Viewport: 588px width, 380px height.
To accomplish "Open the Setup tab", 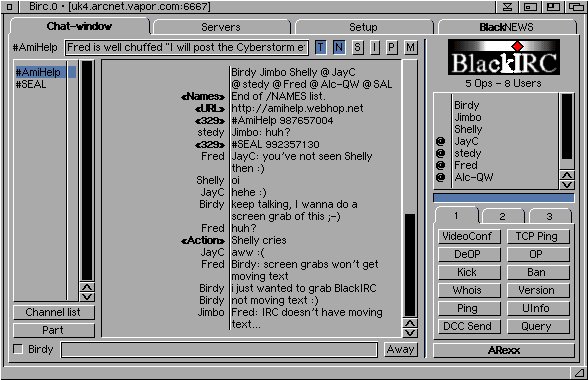I will pos(363,27).
